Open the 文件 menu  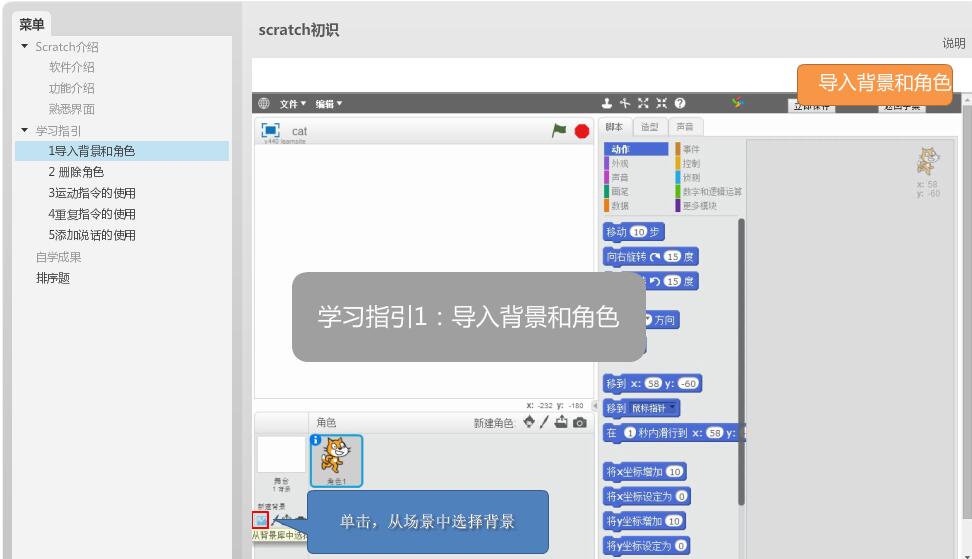pyautogui.click(x=293, y=103)
